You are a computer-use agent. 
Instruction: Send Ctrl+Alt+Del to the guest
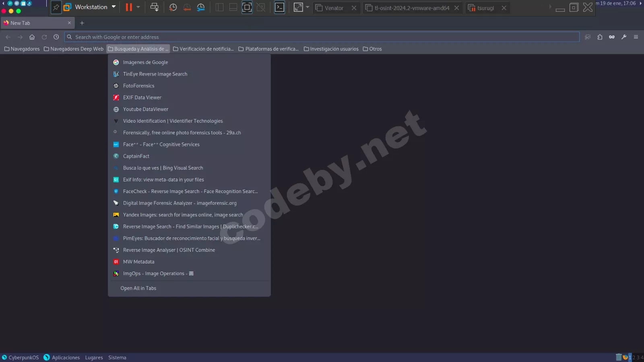155,7
